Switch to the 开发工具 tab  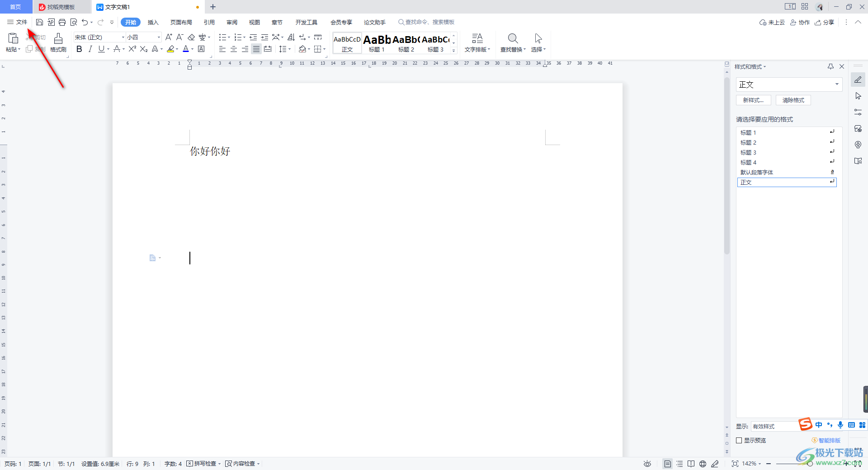click(x=307, y=22)
